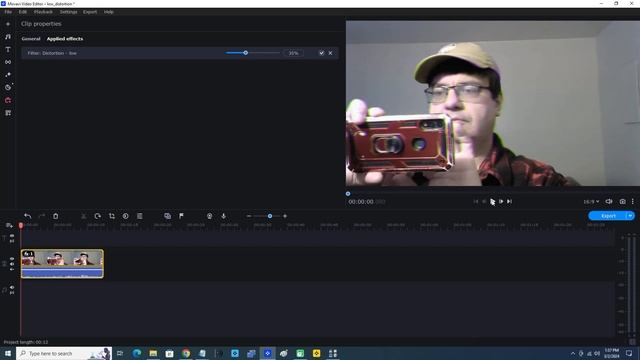640x360 pixels.
Task: Open preview more options (three dots)
Action: pos(633,201)
